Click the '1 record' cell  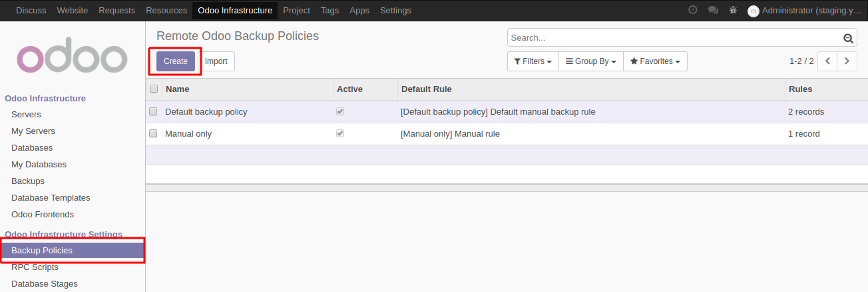point(804,133)
